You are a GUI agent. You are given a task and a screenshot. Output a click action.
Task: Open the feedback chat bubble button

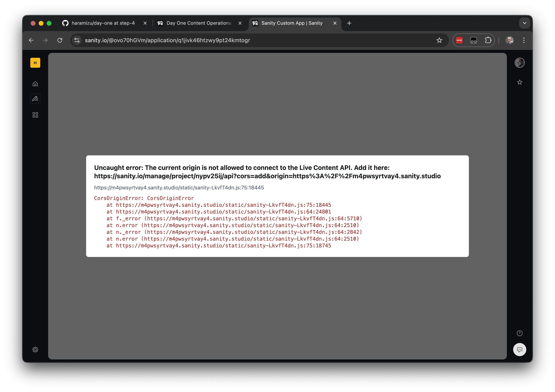click(520, 350)
